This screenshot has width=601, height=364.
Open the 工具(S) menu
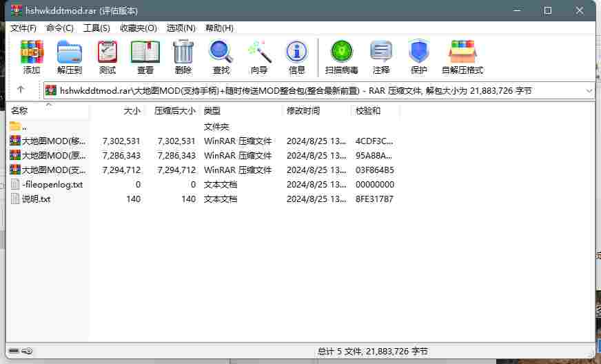[96, 28]
